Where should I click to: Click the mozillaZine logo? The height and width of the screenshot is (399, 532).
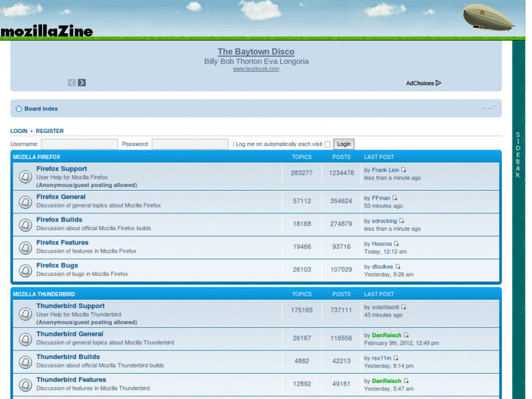pos(47,31)
